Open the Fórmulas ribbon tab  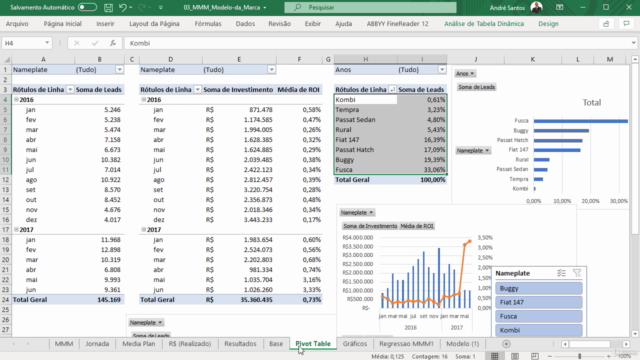tap(208, 24)
